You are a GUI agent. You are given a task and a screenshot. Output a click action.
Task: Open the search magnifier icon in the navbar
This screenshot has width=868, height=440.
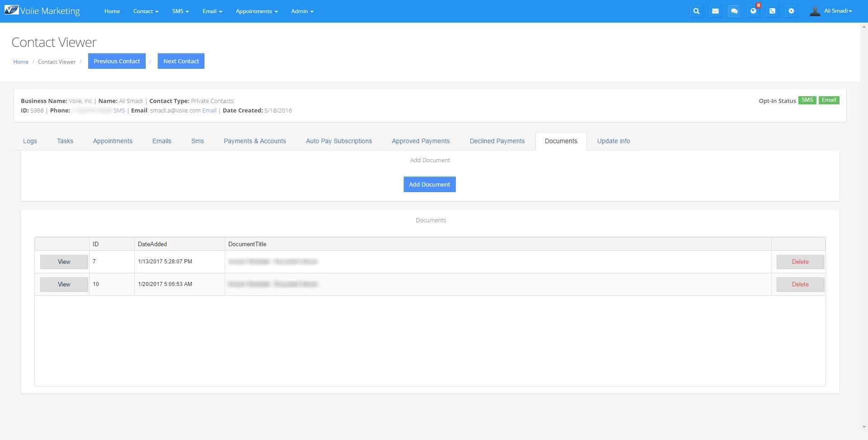(x=696, y=11)
